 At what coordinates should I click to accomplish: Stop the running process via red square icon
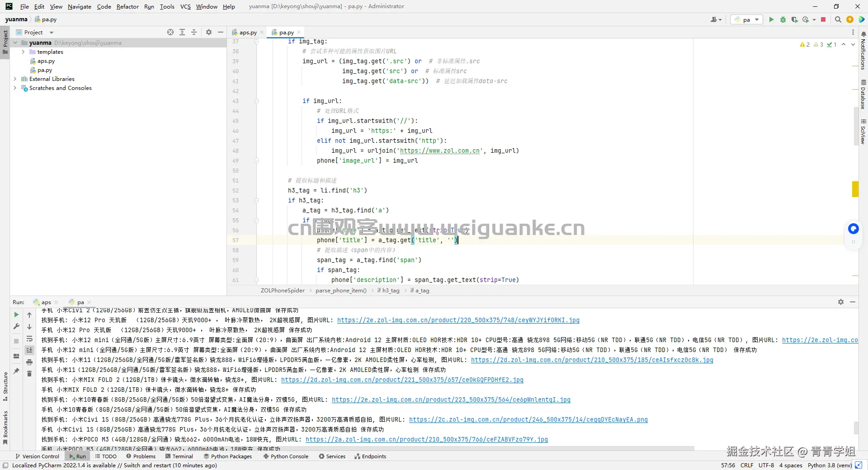(x=824, y=19)
